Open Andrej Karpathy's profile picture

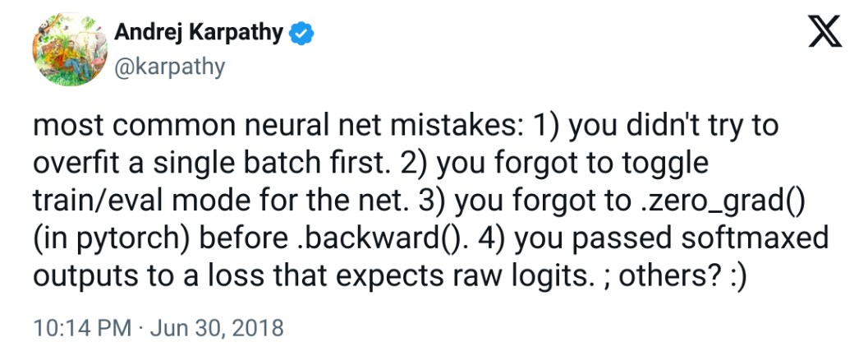point(65,52)
